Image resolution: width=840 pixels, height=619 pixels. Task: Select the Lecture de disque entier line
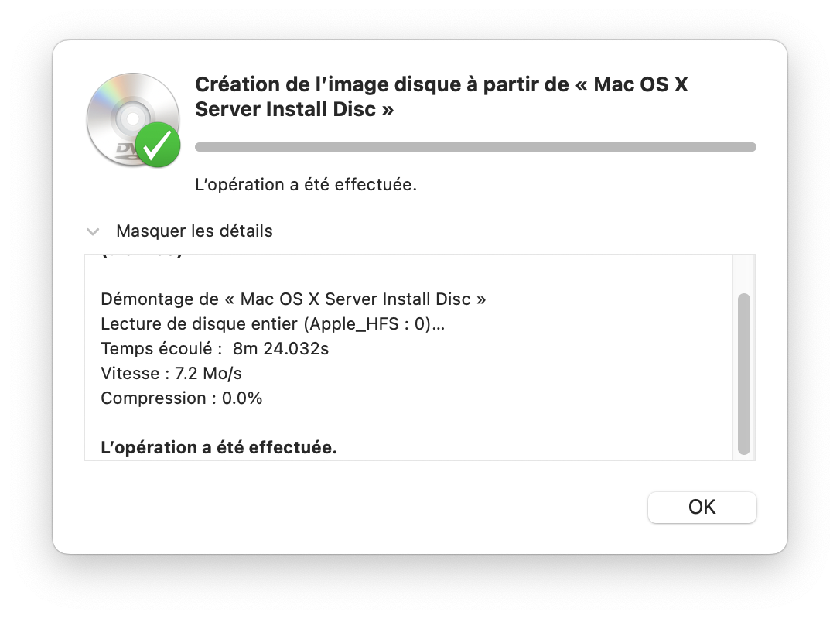273,323
